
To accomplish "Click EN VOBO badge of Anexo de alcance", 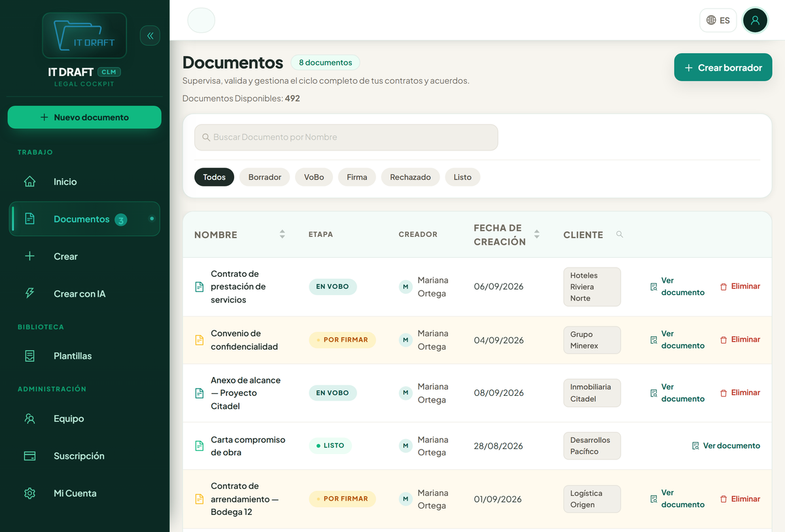I will [332, 393].
